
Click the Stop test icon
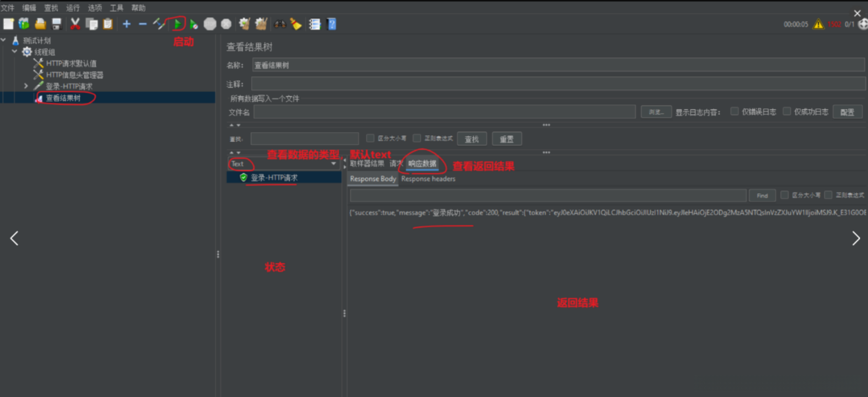click(210, 24)
